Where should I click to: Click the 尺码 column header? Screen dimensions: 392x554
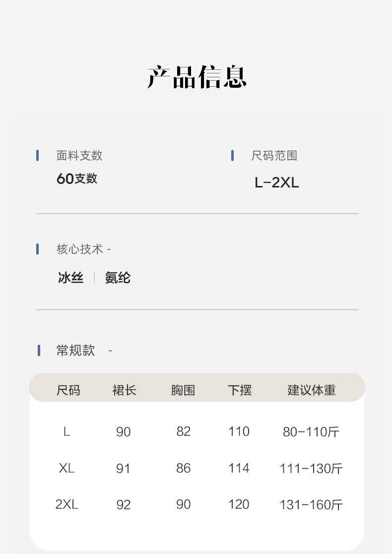pyautogui.click(x=68, y=390)
